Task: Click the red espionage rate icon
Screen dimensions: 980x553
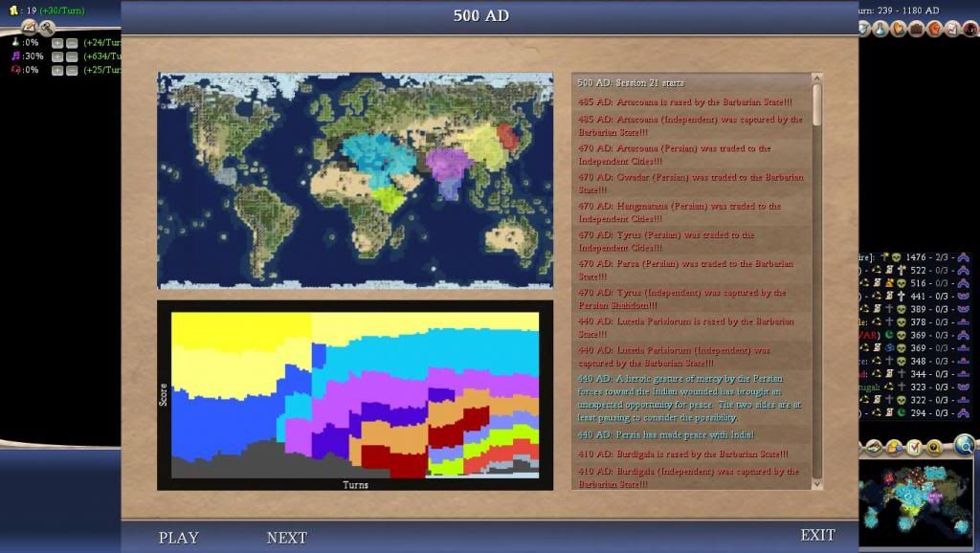Action: (x=15, y=70)
